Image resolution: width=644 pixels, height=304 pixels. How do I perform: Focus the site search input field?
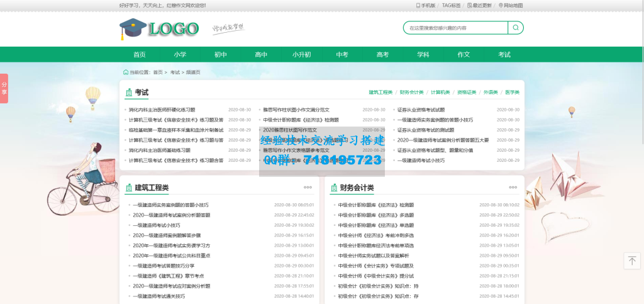coord(455,28)
